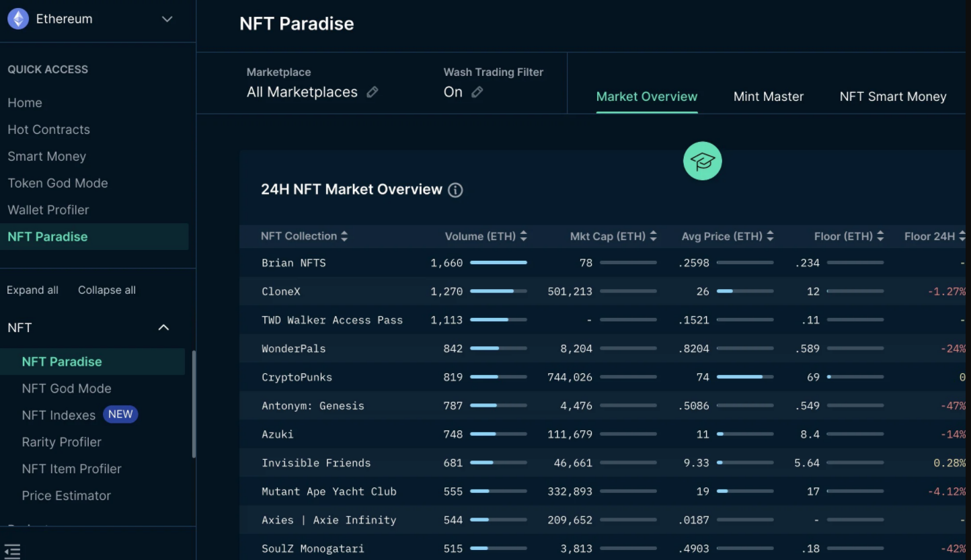Screen dimensions: 971x560
Task: Open Hot Contracts in Quick Access
Action: pos(48,130)
